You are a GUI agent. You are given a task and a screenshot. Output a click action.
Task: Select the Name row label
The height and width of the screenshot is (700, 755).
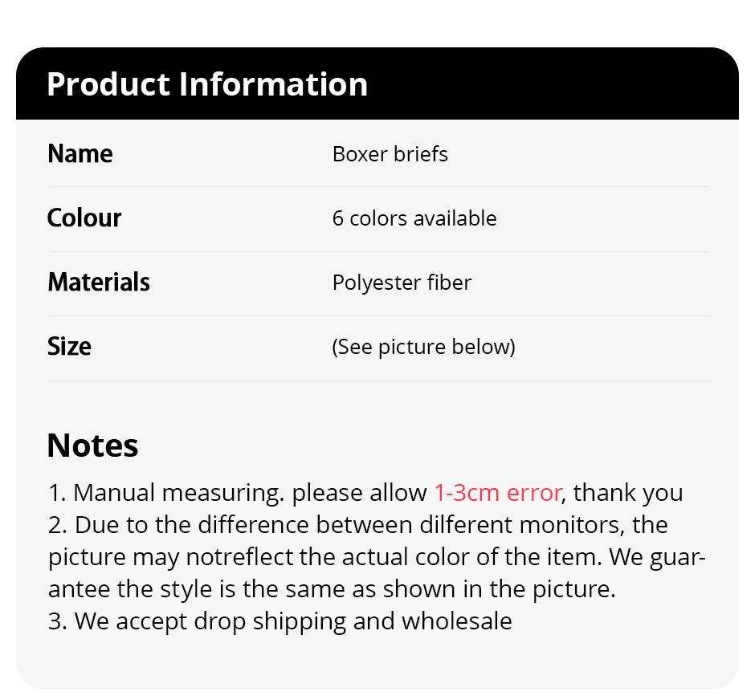80,153
